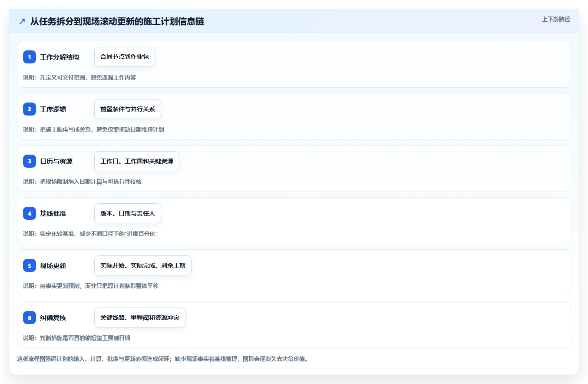This screenshot has width=588, height=384.
Task: Select the 实际开始、实际完成、剩余工期 chip
Action: (143, 265)
